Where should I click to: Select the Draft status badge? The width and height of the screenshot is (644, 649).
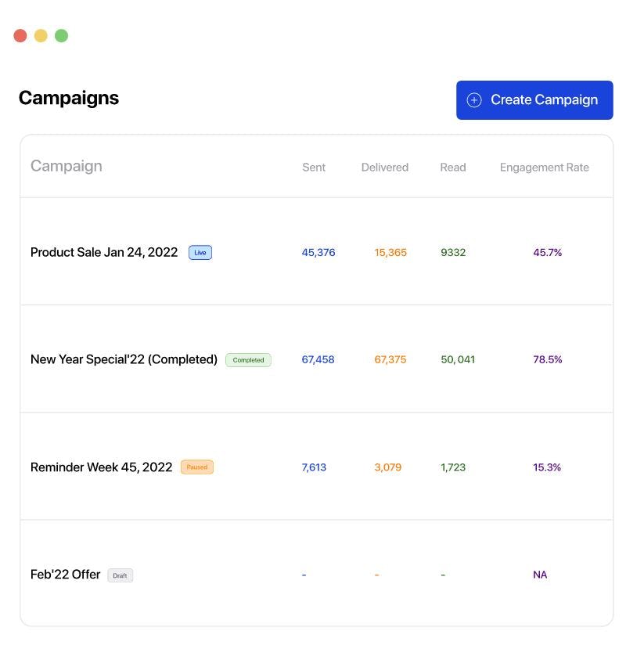point(121,574)
